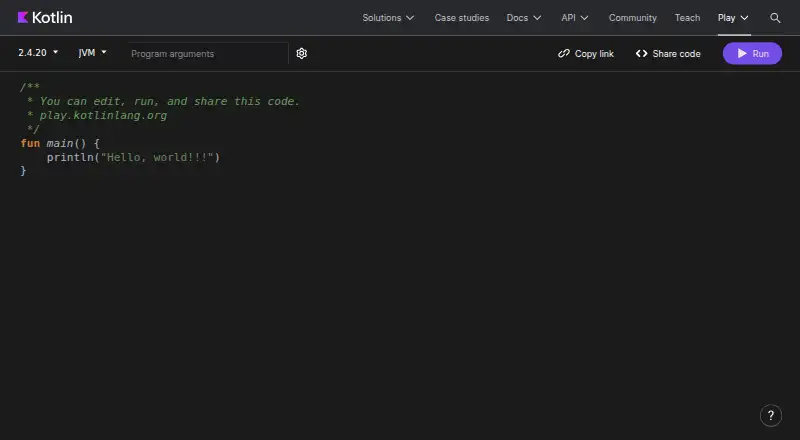Screen dimensions: 800x440
Task: Expand the Solutions menu
Action: pos(388,18)
